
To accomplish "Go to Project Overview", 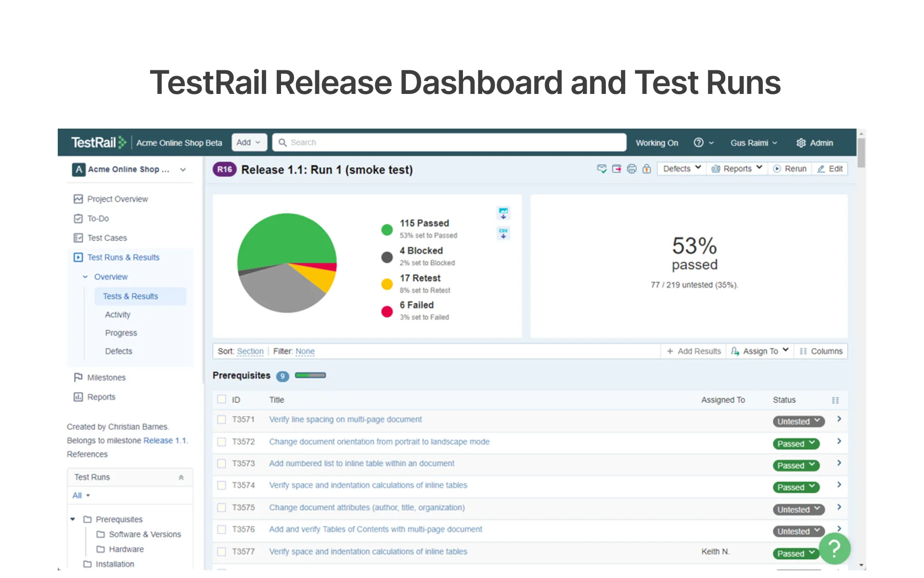I will [x=111, y=199].
